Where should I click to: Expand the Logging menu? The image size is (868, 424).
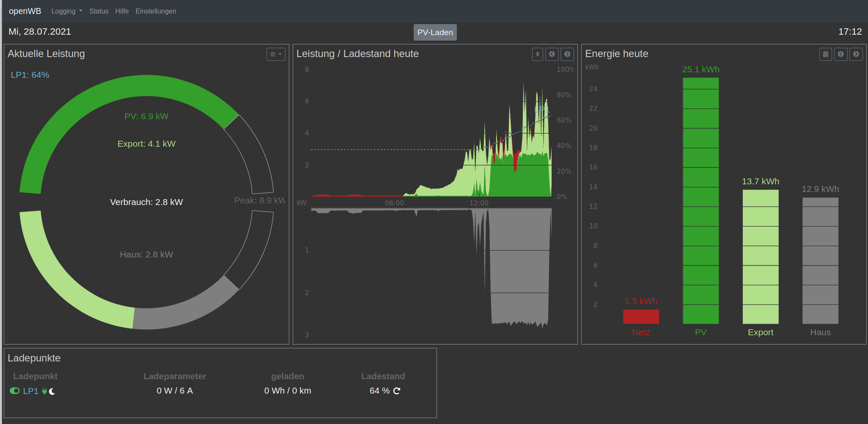66,11
